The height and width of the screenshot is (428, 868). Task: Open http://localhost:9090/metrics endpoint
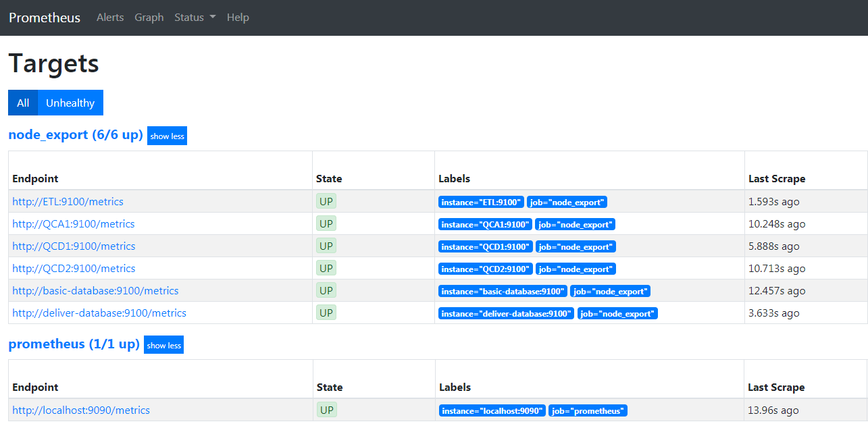[x=81, y=410]
